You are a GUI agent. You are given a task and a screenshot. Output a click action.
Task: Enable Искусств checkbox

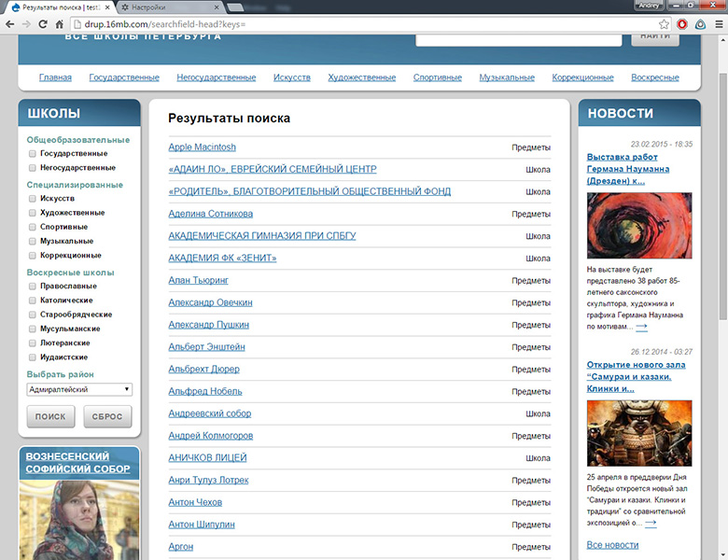[32, 199]
